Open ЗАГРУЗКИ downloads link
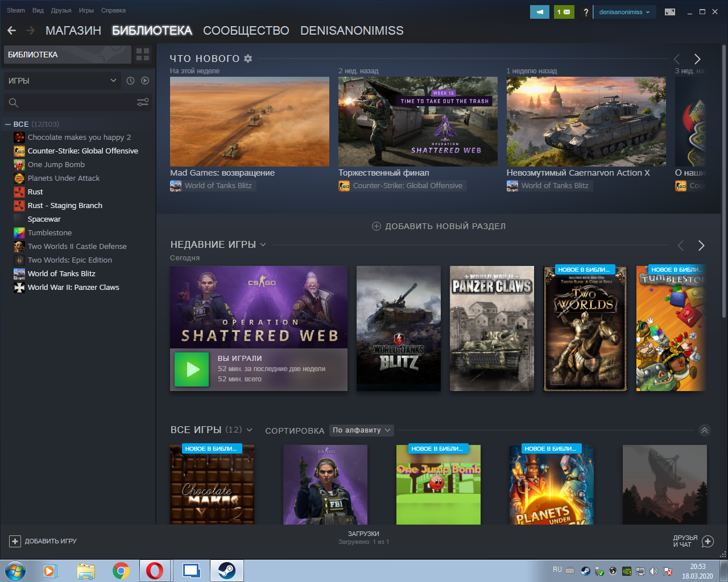The width and height of the screenshot is (728, 582). 363,534
